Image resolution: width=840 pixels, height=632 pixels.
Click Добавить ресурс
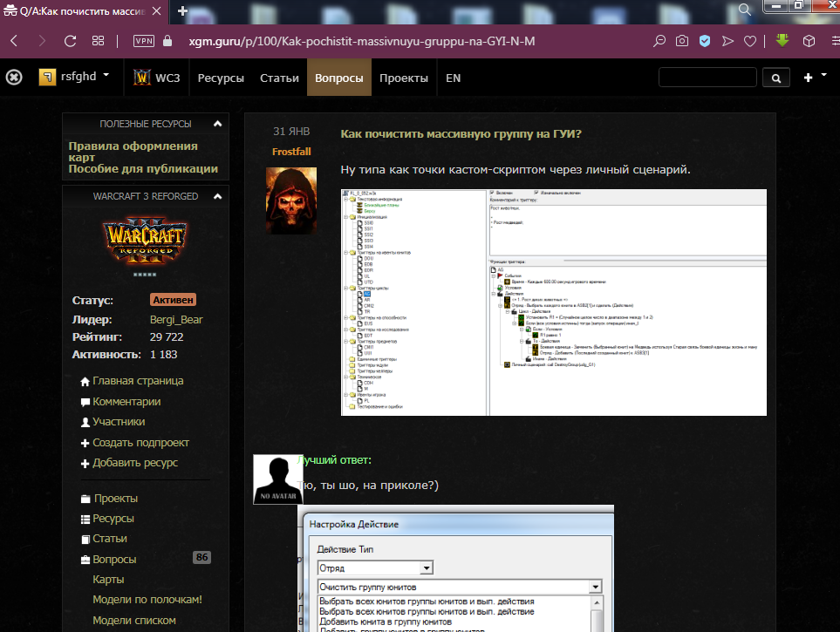[129, 463]
